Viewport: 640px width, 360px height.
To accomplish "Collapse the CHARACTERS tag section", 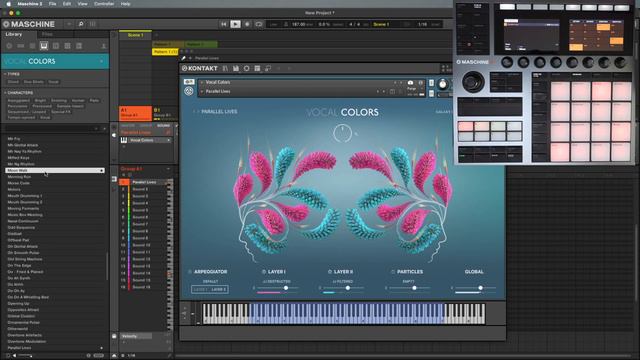I will [5, 93].
